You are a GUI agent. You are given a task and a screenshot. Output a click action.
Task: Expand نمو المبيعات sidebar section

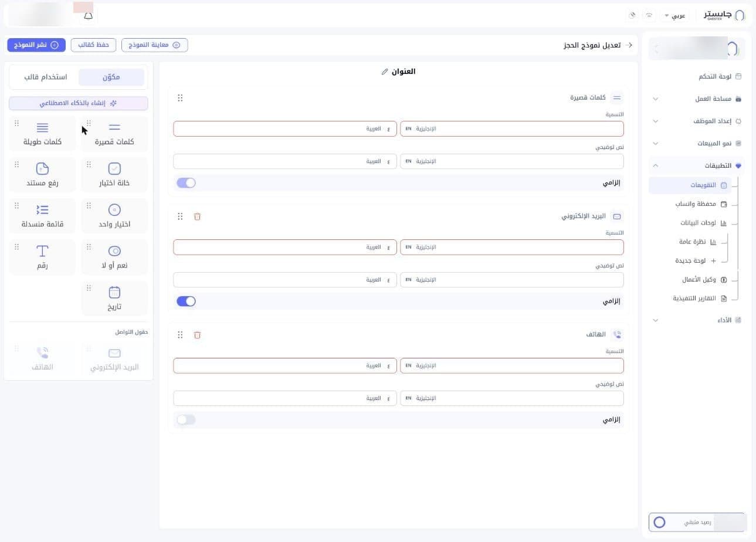(x=696, y=144)
